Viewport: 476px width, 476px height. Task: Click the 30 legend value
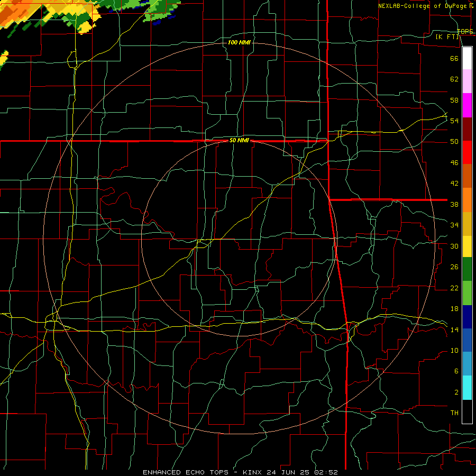454,246
